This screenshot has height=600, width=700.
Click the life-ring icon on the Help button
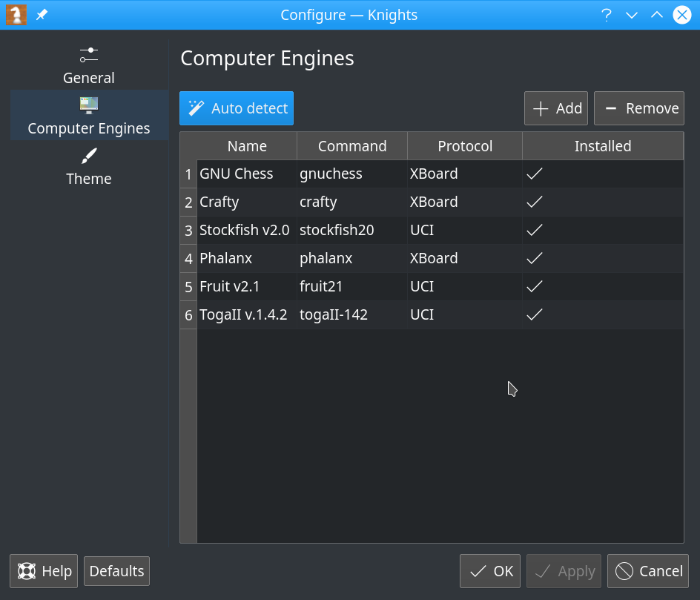click(25, 571)
